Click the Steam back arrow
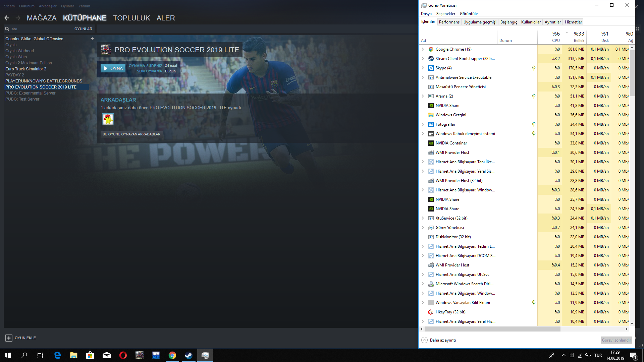 (x=7, y=18)
